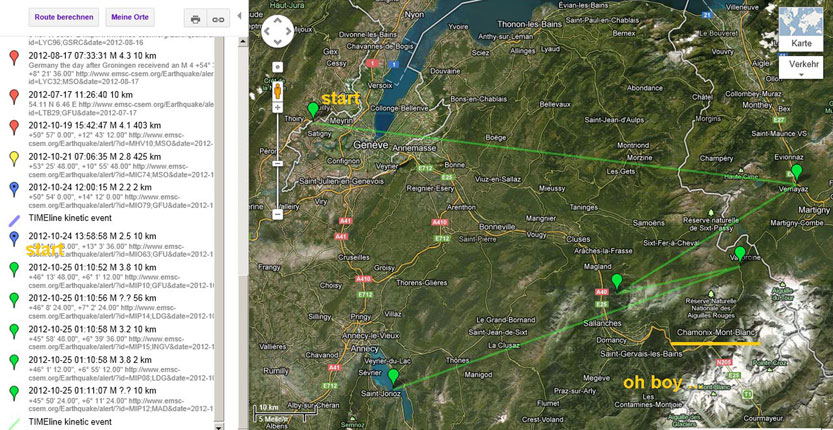The height and width of the screenshot is (430, 833).
Task: Click green map marker at Vernayaz
Action: point(796,172)
